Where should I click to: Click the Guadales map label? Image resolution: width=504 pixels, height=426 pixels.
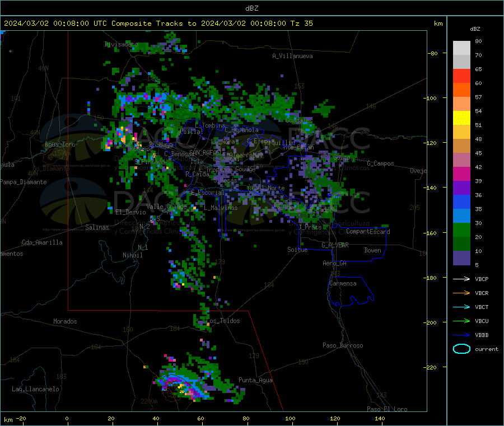(299, 120)
